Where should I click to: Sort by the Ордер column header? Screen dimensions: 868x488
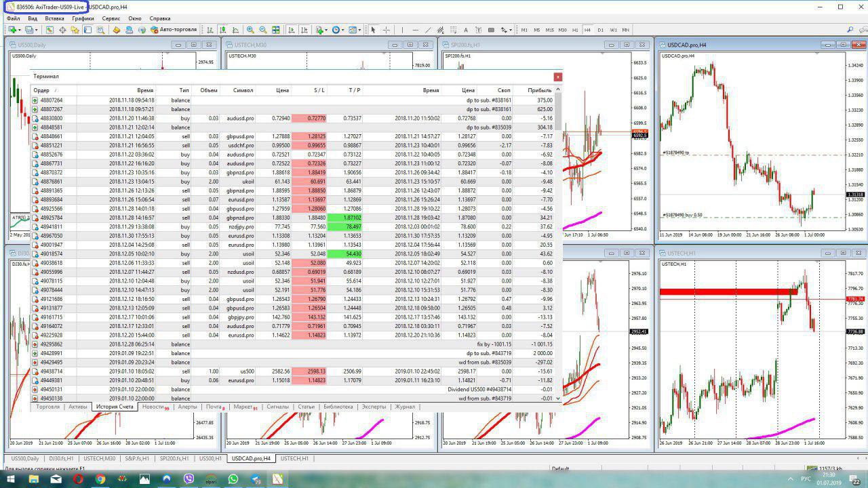point(54,90)
